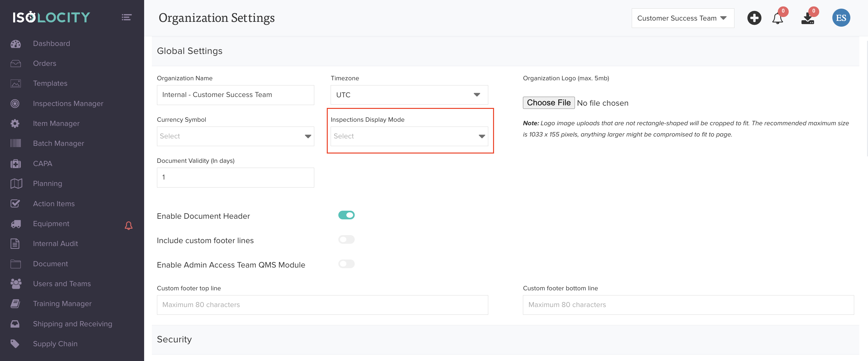Enable Admin Access Team QMS Module toggle

coord(346,264)
